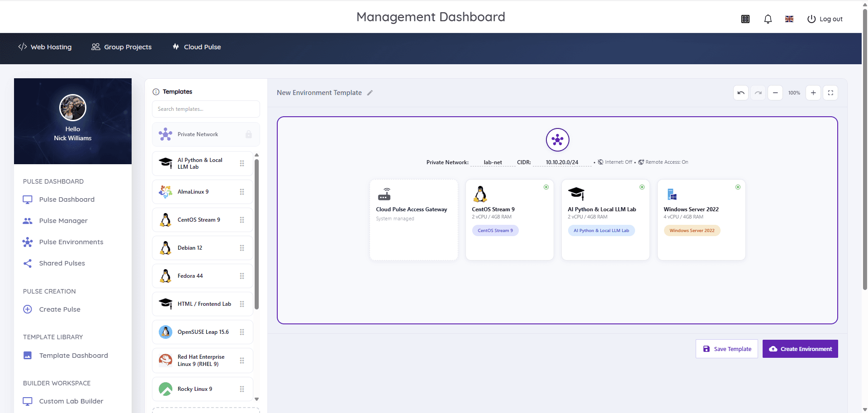Click OpenSUSE Leap 15.6 template icon
The width and height of the screenshot is (868, 413).
coord(166,332)
